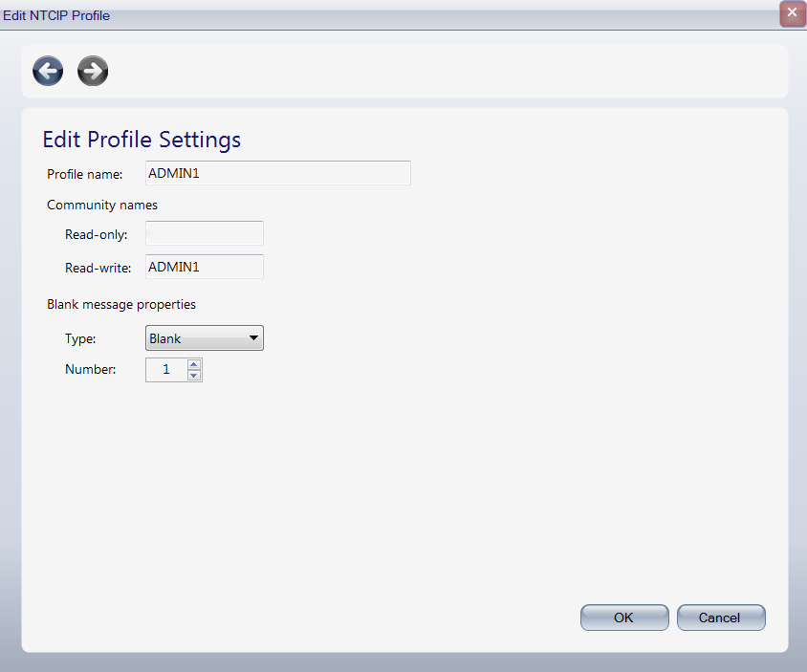Click the increment arrow on Number spinner
The image size is (807, 672).
pyautogui.click(x=193, y=364)
